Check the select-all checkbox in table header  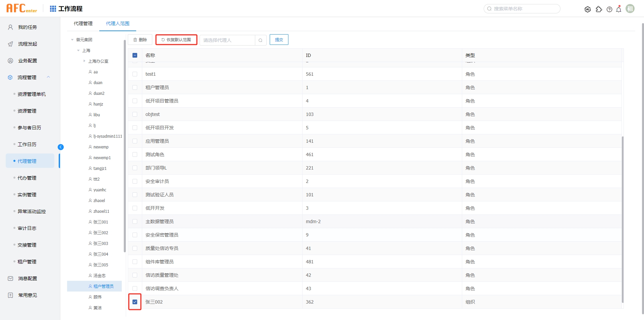(x=135, y=55)
